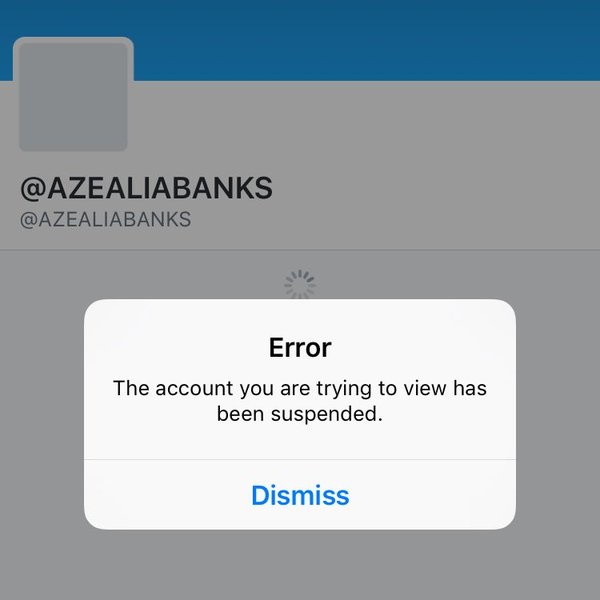Viewport: 600px width, 600px height.
Task: Tap the blank profile avatar placeholder
Action: coord(73,96)
